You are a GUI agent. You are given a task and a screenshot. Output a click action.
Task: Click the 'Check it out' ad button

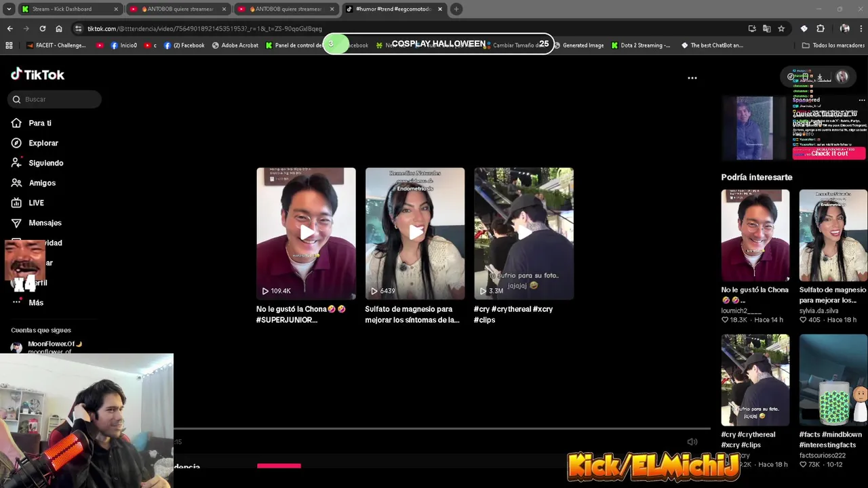coord(829,153)
